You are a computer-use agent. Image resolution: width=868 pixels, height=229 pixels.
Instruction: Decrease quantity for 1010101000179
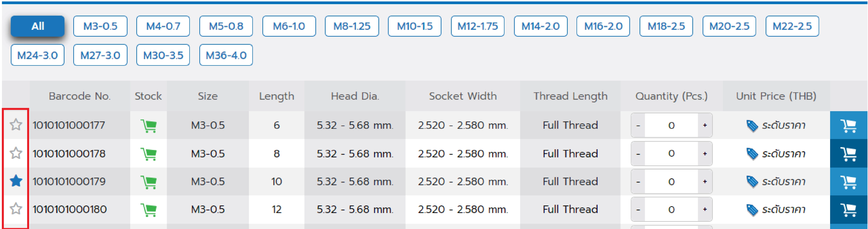pos(638,182)
